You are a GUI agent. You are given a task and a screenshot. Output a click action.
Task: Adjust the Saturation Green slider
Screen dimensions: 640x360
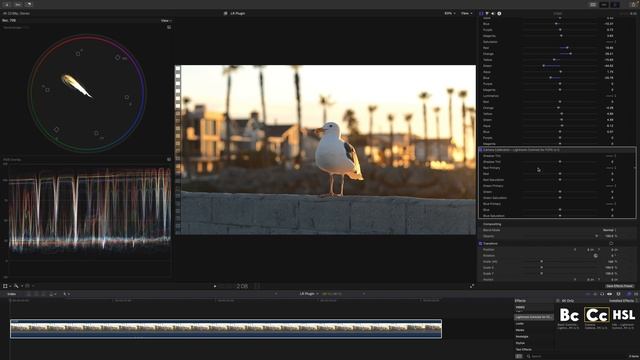pos(544,66)
